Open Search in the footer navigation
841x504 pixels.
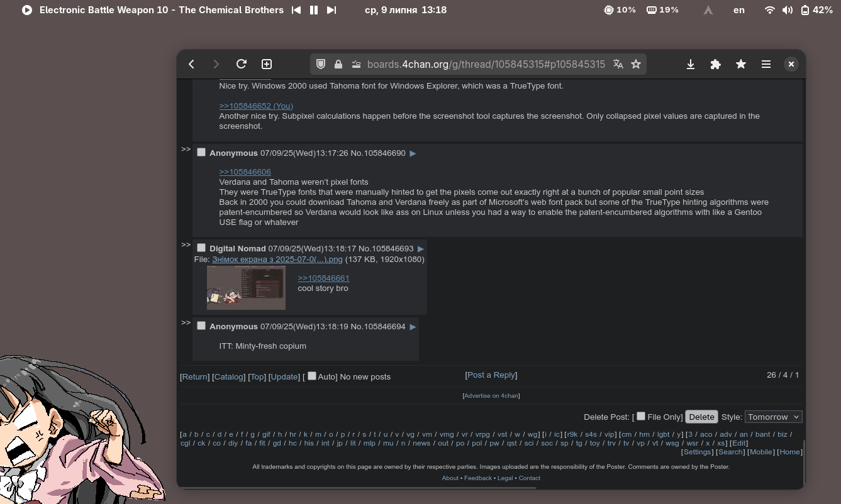tap(730, 452)
